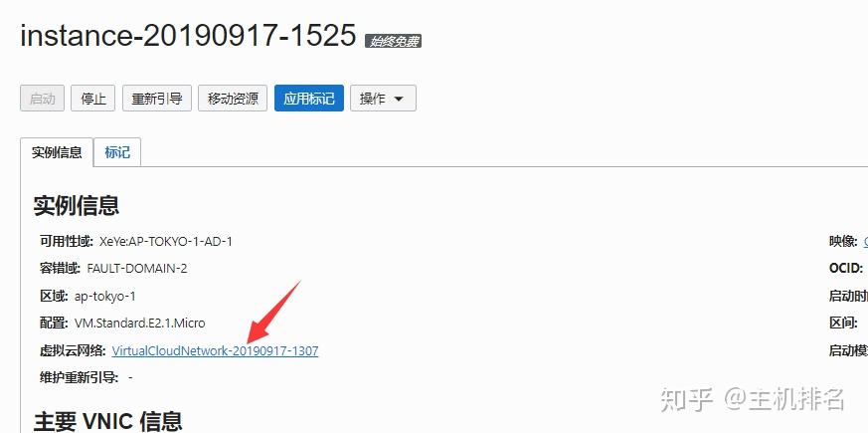The height and width of the screenshot is (433, 868).
Task: Select the XeYe:AP-TOKYO-1-AD-1 availability domain text
Action: pos(166,242)
